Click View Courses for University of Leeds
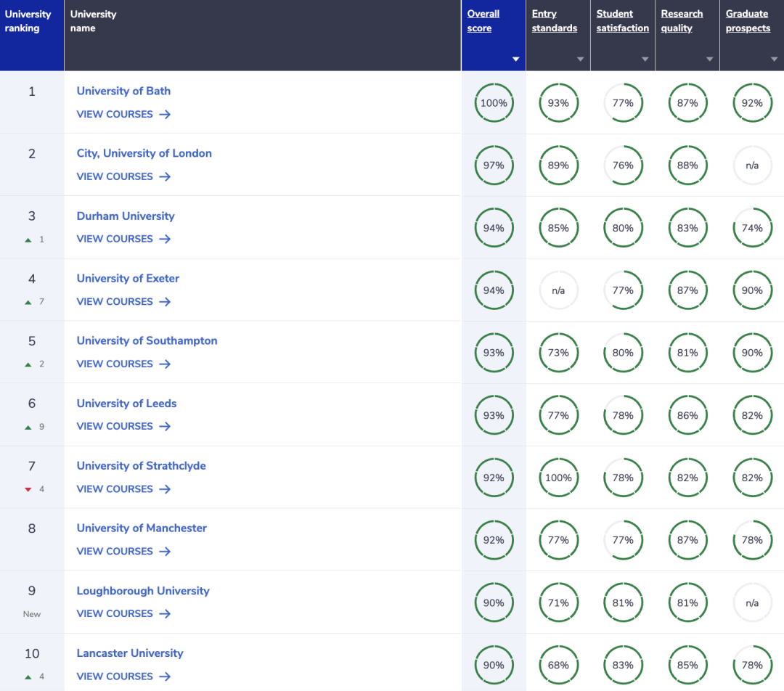The width and height of the screenshot is (784, 691). 115,427
